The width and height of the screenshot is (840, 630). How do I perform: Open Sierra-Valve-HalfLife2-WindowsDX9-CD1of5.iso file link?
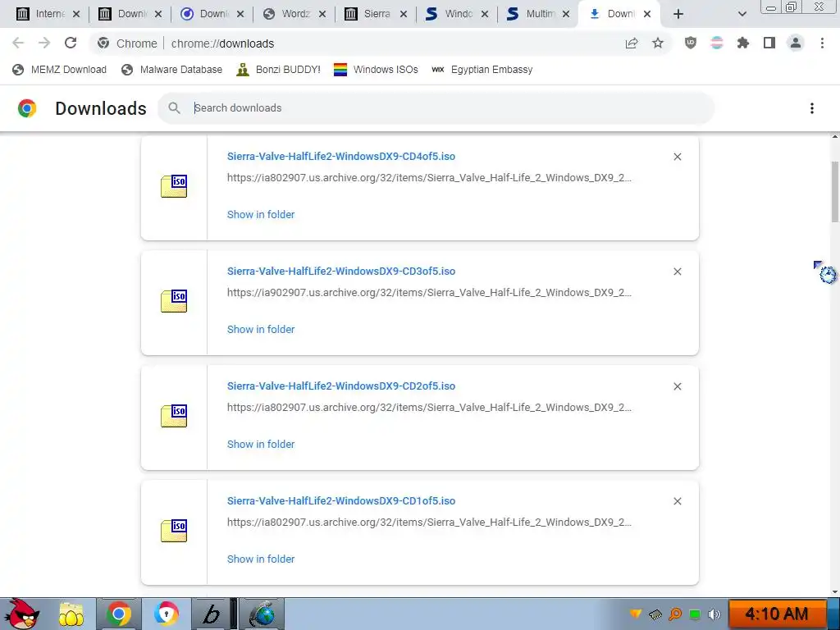tap(341, 501)
